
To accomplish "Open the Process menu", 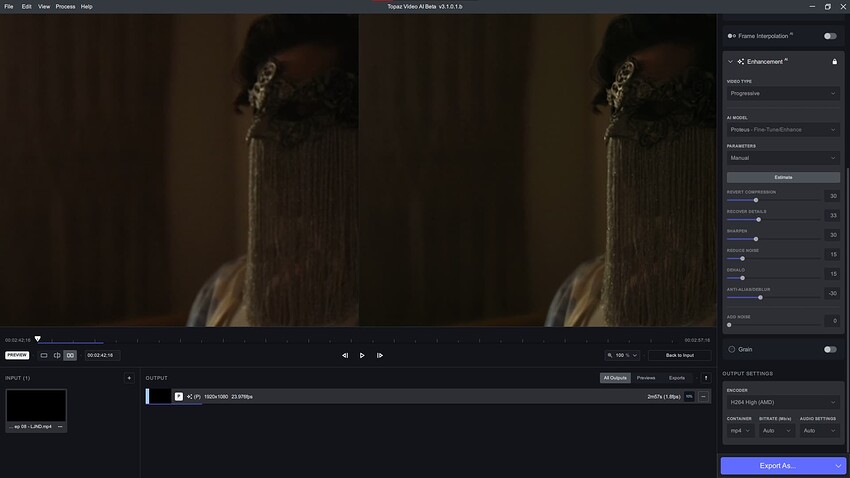I will click(65, 6).
